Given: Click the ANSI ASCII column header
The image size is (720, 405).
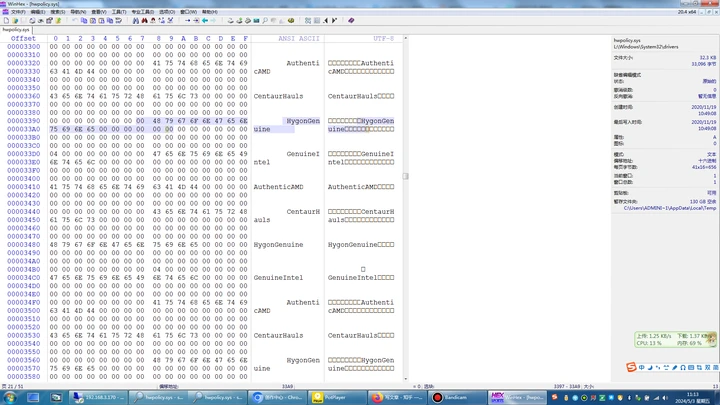Looking at the screenshot, I should 298,39.
